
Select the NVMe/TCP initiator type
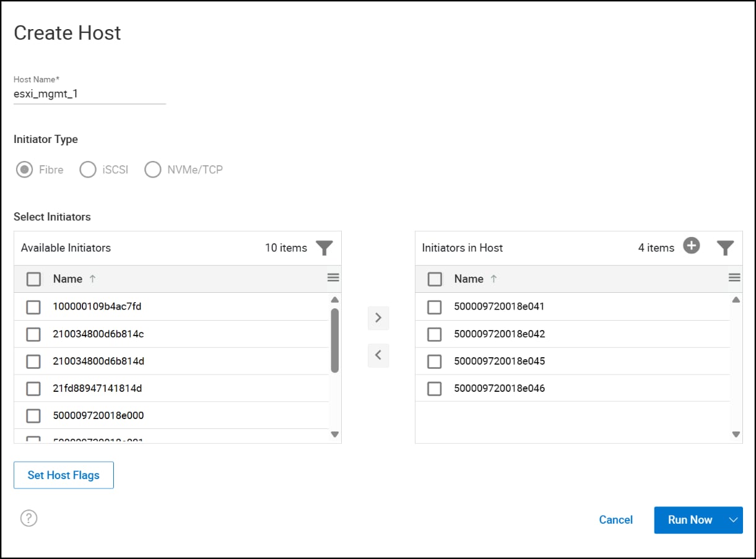(x=152, y=170)
